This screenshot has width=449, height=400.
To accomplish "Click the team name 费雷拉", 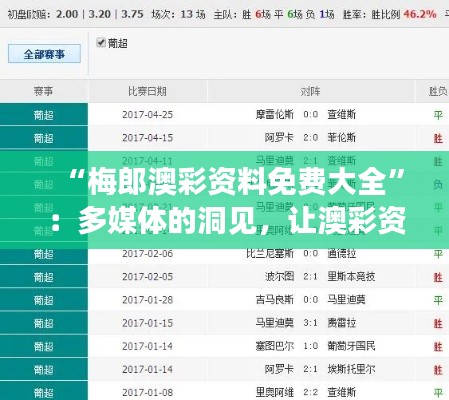I will (x=341, y=323).
